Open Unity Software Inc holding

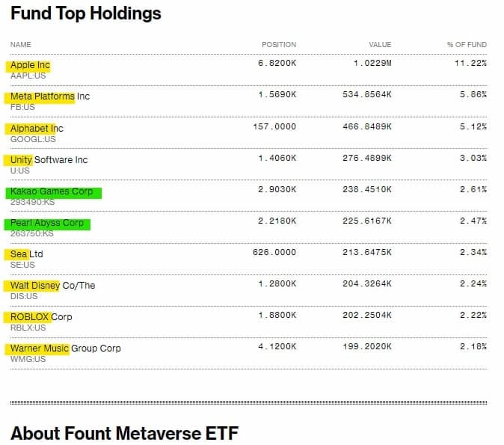[x=49, y=159]
